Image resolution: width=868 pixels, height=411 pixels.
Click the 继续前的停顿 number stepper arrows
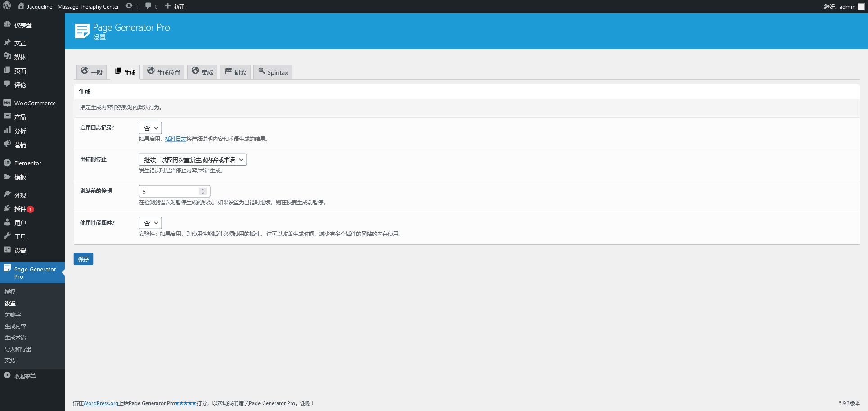[203, 191]
